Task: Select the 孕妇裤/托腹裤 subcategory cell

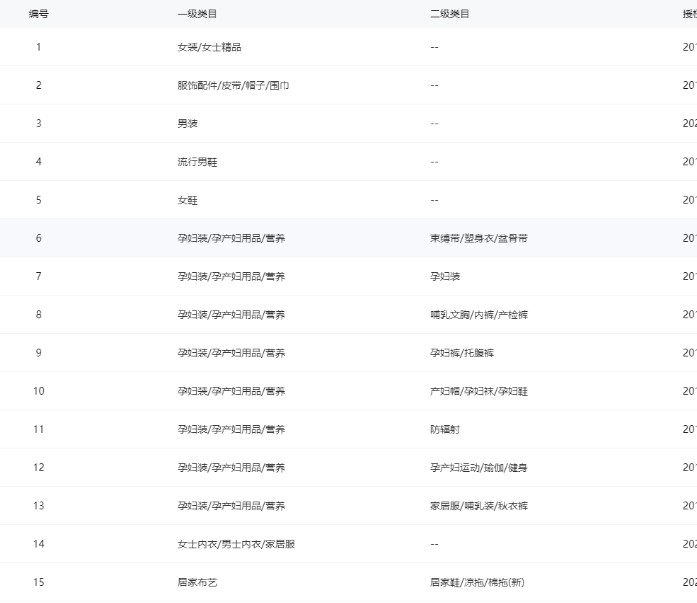Action: [x=462, y=353]
